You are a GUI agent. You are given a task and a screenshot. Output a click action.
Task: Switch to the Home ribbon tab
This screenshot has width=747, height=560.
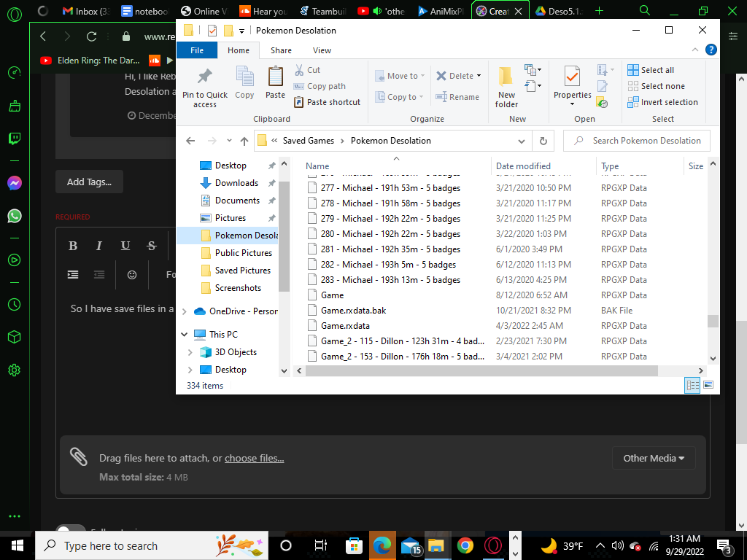pyautogui.click(x=239, y=50)
